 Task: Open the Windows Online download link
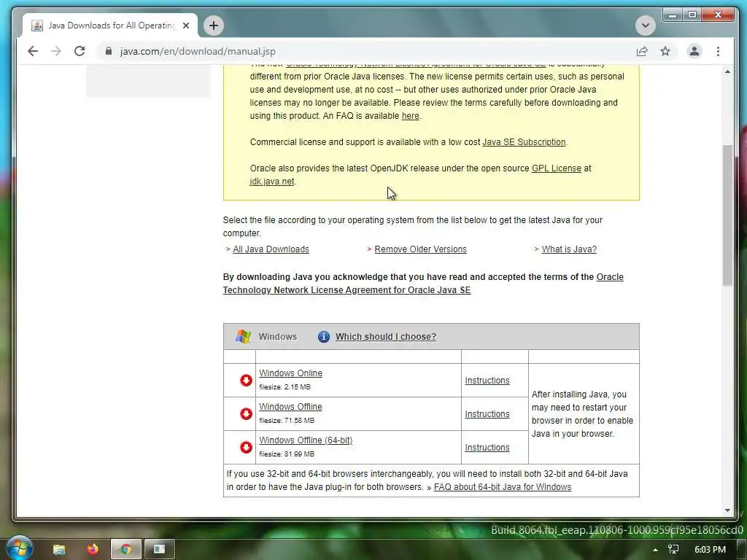tap(290, 373)
